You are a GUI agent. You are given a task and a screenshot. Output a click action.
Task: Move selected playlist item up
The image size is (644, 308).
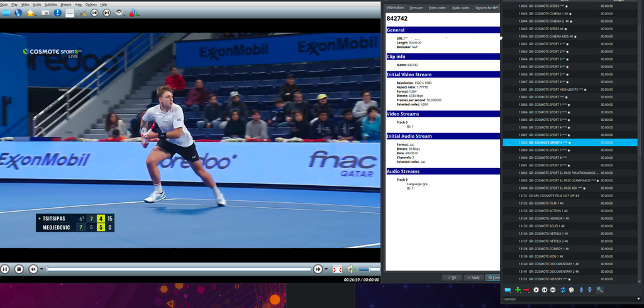[x=582, y=290]
